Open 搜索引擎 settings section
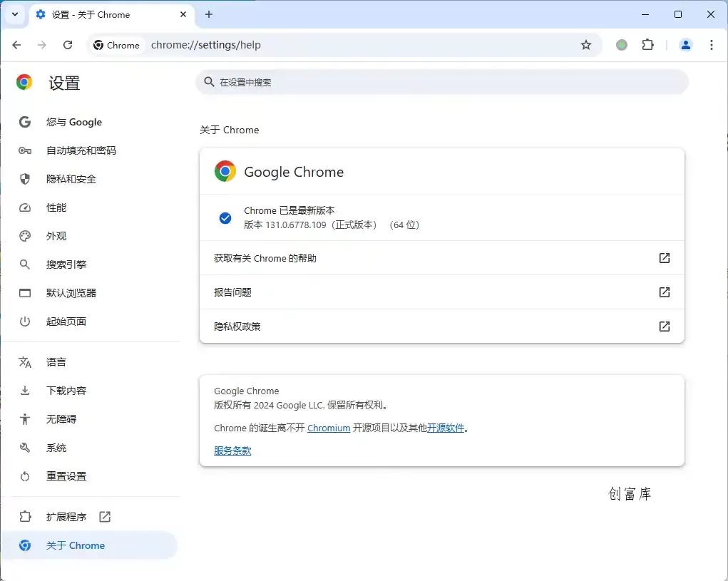 pyautogui.click(x=91, y=264)
